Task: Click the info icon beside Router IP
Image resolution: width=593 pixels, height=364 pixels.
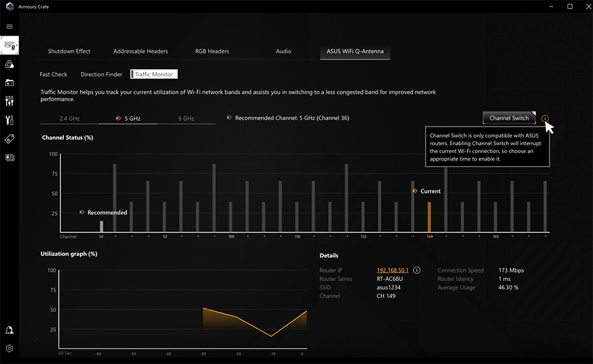Action: coord(417,270)
